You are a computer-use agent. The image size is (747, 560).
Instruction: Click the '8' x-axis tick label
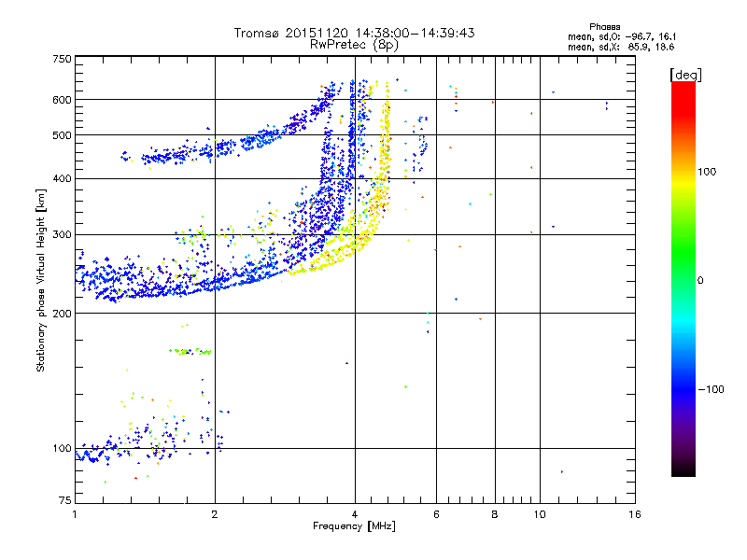click(x=495, y=514)
